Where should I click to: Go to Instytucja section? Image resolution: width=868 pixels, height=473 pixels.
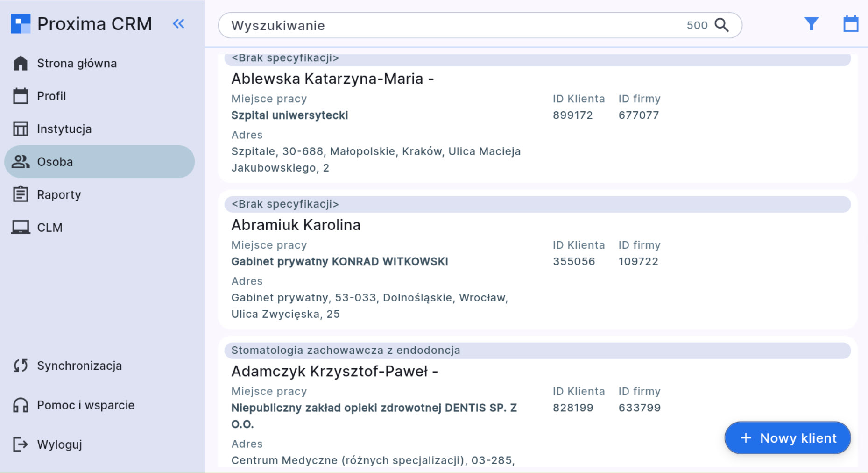point(64,129)
